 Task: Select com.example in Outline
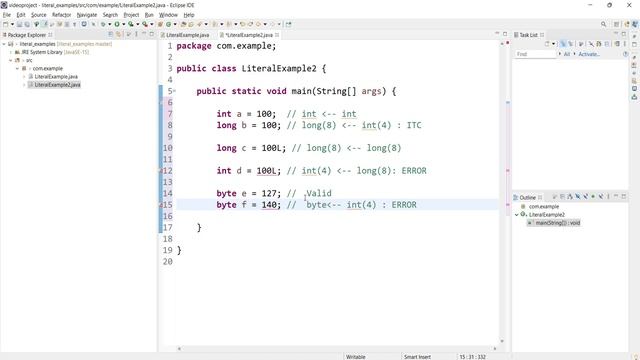(x=544, y=207)
